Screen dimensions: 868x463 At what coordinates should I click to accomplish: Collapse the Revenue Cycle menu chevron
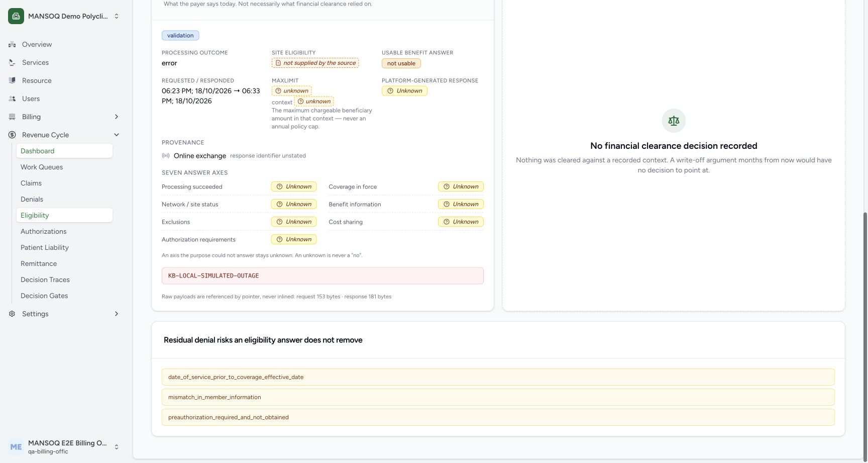117,135
